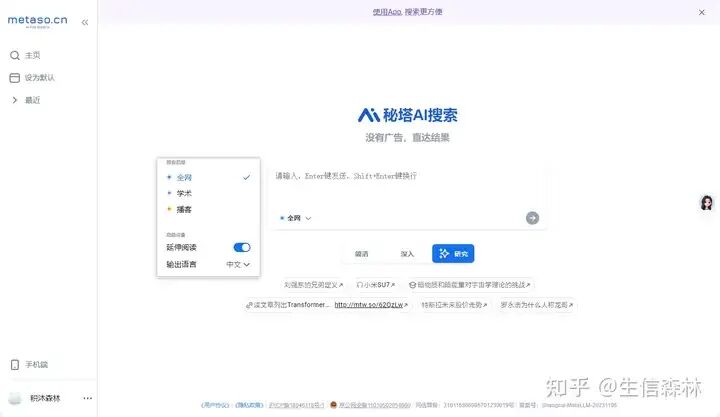Click the 秘塔AI搜索 logo
The image size is (720, 417).
tap(408, 115)
